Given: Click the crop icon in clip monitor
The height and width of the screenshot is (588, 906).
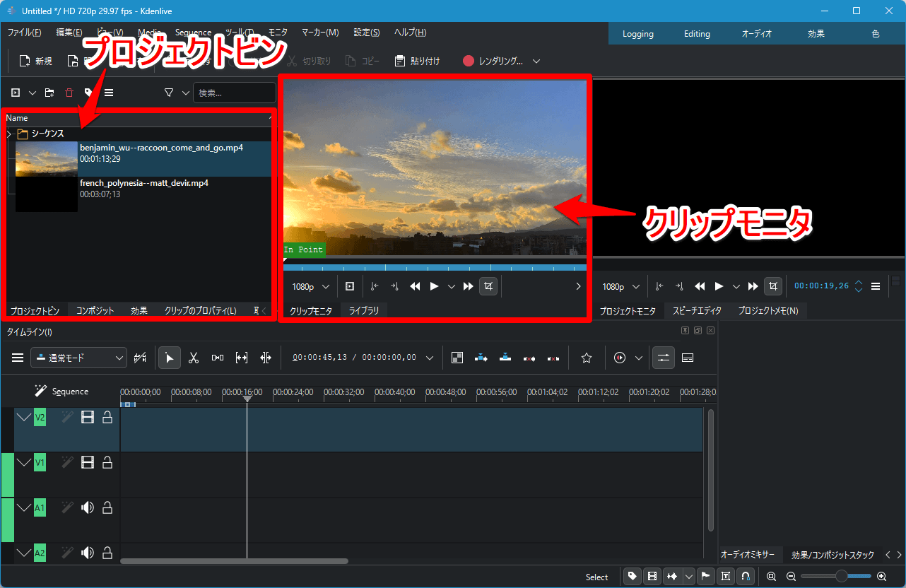Looking at the screenshot, I should click(488, 286).
